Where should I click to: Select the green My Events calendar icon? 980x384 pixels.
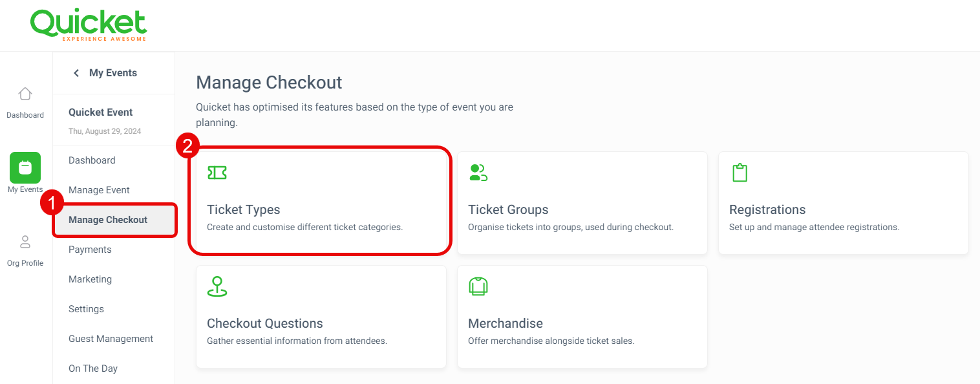point(25,167)
